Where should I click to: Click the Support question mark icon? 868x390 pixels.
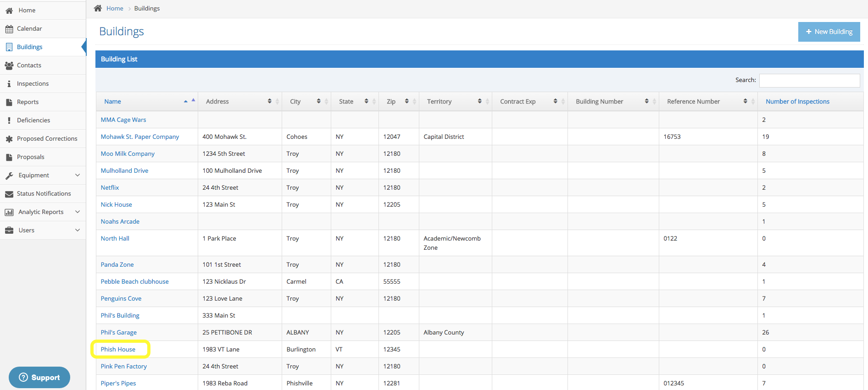[23, 377]
